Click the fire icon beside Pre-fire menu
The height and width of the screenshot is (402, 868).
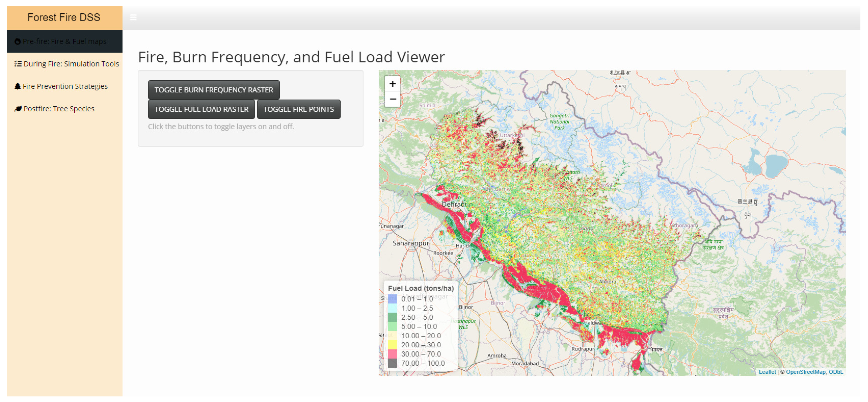pyautogui.click(x=17, y=41)
